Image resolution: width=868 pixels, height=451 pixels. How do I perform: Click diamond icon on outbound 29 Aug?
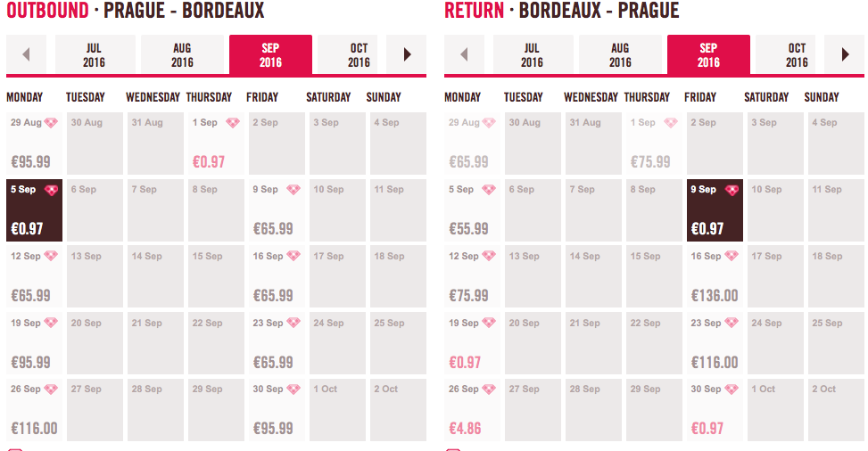click(x=51, y=123)
